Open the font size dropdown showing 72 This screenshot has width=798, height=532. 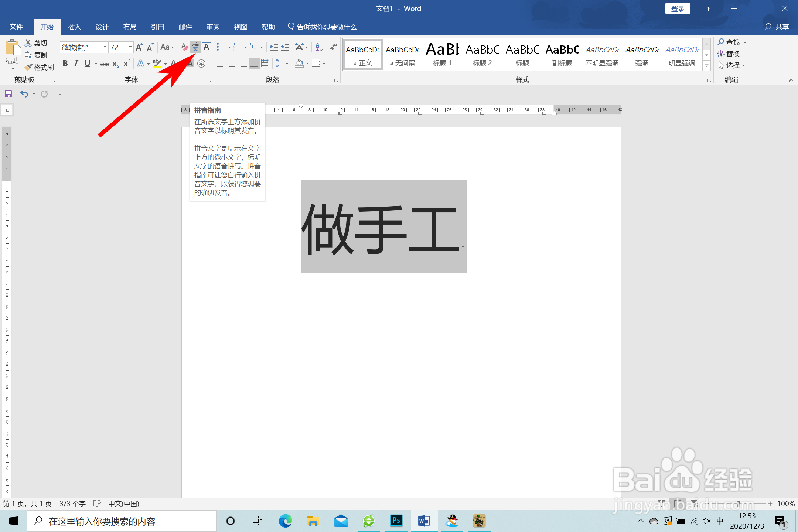[130, 47]
